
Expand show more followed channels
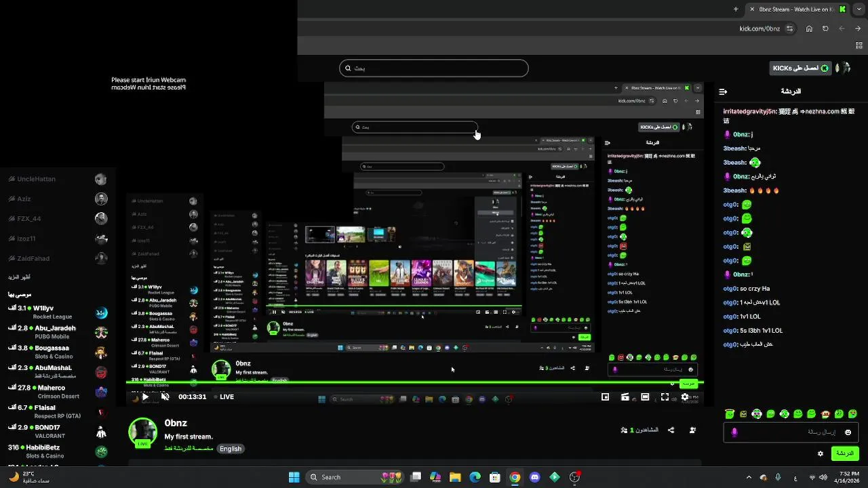click(x=19, y=277)
